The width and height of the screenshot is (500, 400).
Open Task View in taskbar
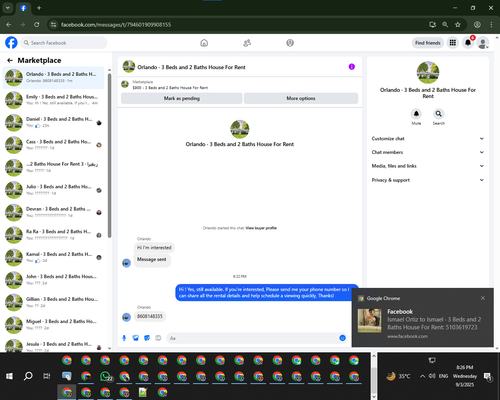tap(47, 376)
